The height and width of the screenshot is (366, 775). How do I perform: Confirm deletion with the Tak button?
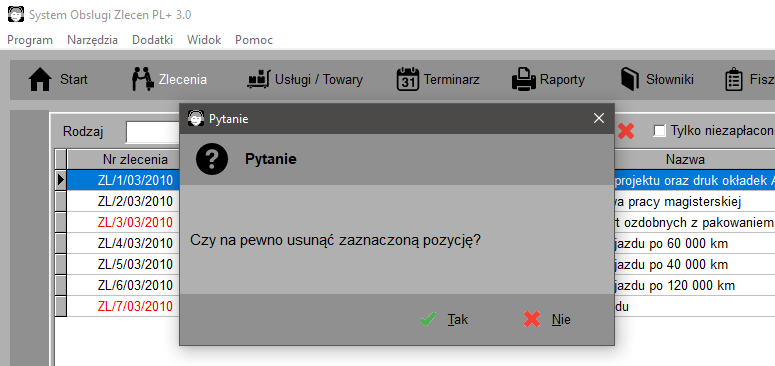444,320
